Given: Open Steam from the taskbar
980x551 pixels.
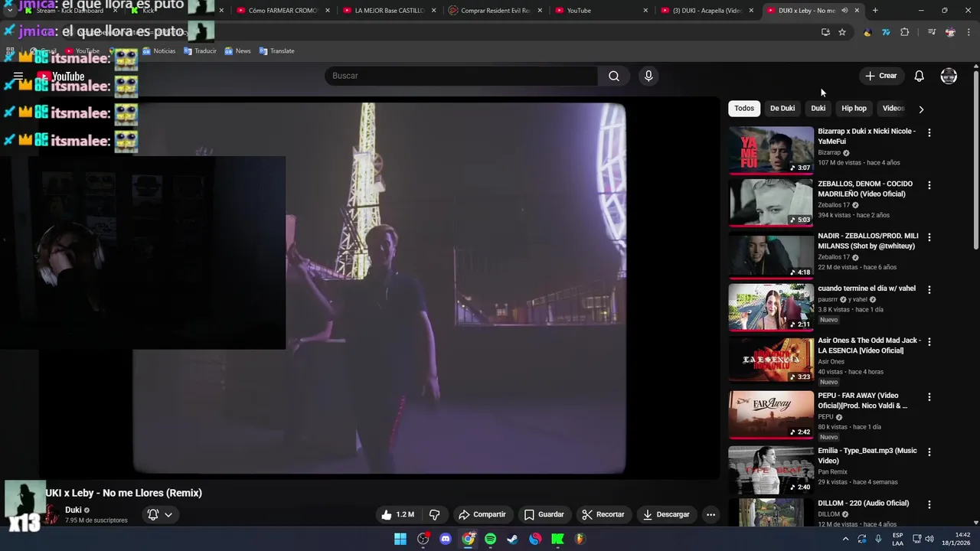Looking at the screenshot, I should click(512, 539).
